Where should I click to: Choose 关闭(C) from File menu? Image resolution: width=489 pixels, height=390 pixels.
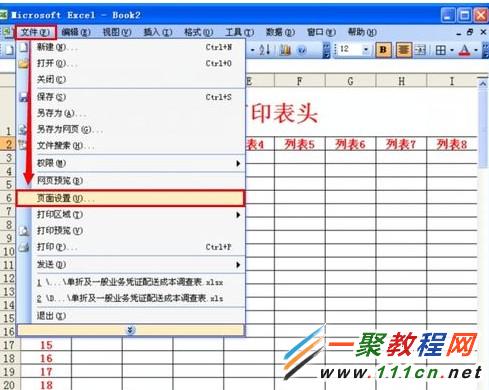tap(131, 79)
